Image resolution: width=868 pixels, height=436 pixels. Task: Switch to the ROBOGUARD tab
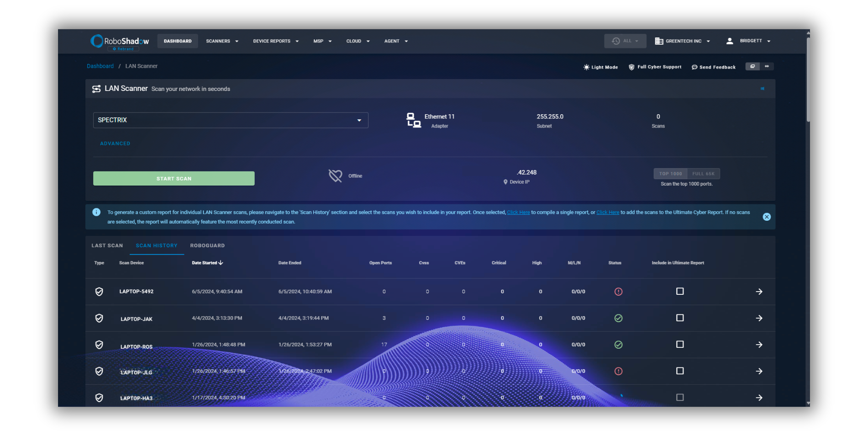[207, 245]
